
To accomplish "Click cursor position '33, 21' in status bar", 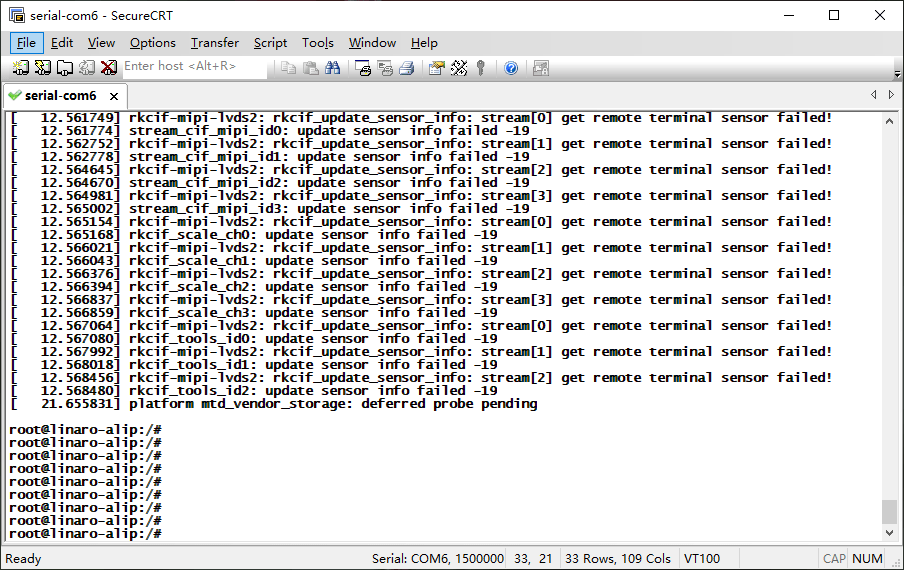I will point(533,558).
